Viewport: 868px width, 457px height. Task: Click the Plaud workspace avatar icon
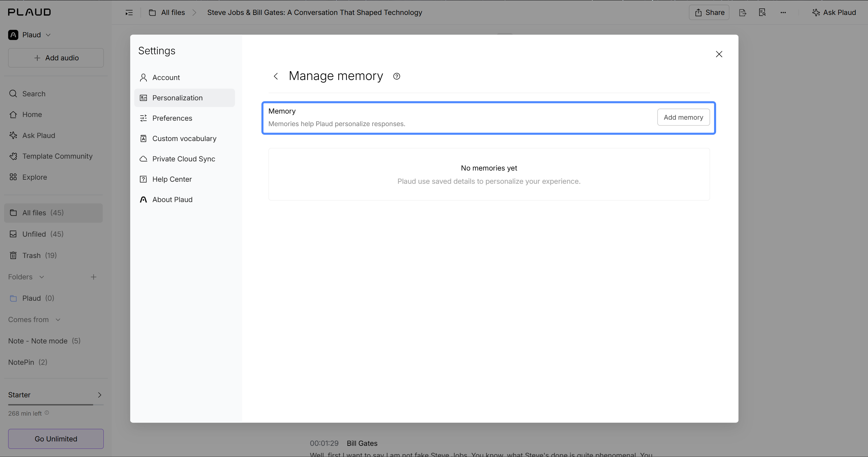click(13, 35)
